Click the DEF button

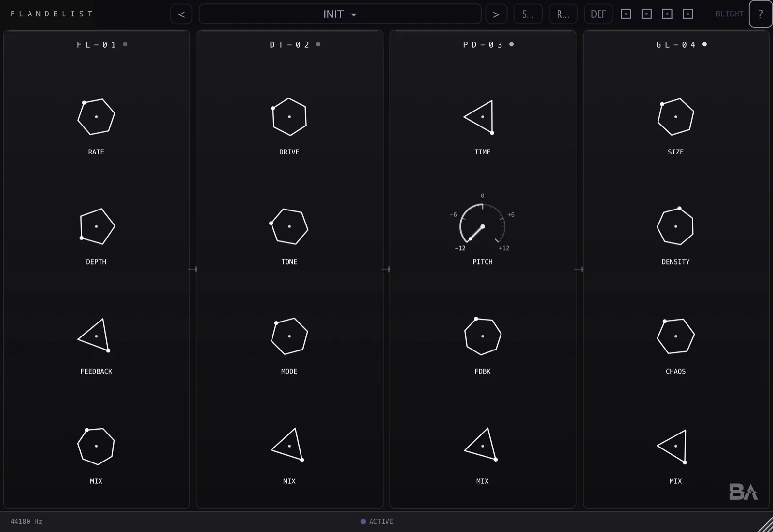pos(599,14)
